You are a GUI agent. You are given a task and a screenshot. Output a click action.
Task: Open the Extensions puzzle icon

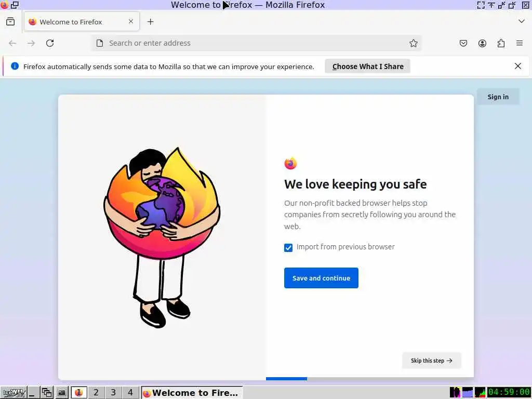[501, 43]
